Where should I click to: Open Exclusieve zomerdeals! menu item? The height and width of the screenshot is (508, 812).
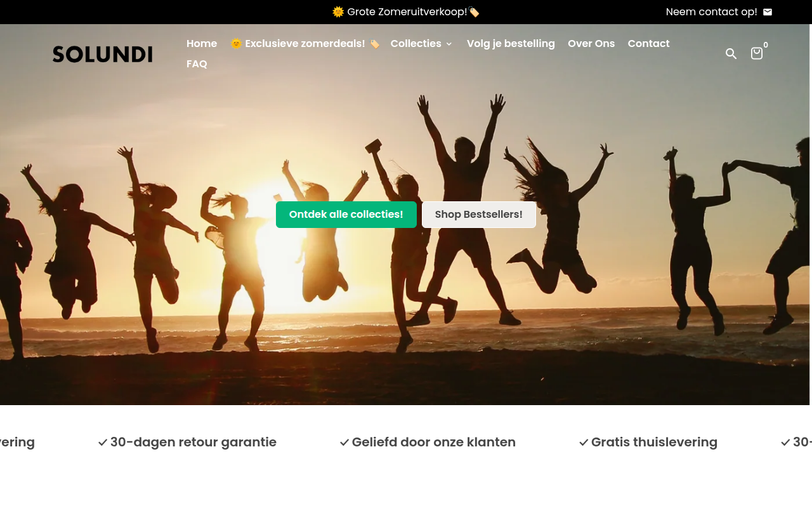[305, 43]
